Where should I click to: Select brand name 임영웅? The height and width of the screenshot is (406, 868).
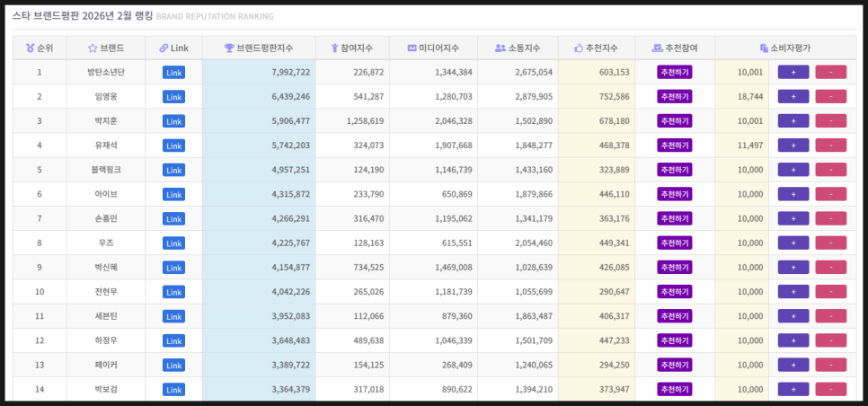pos(106,97)
